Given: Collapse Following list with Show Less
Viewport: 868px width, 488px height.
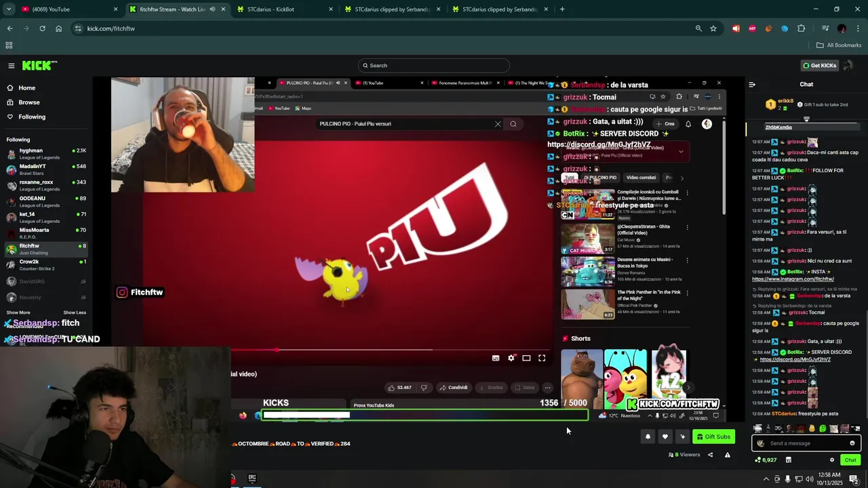Looking at the screenshot, I should 75,312.
